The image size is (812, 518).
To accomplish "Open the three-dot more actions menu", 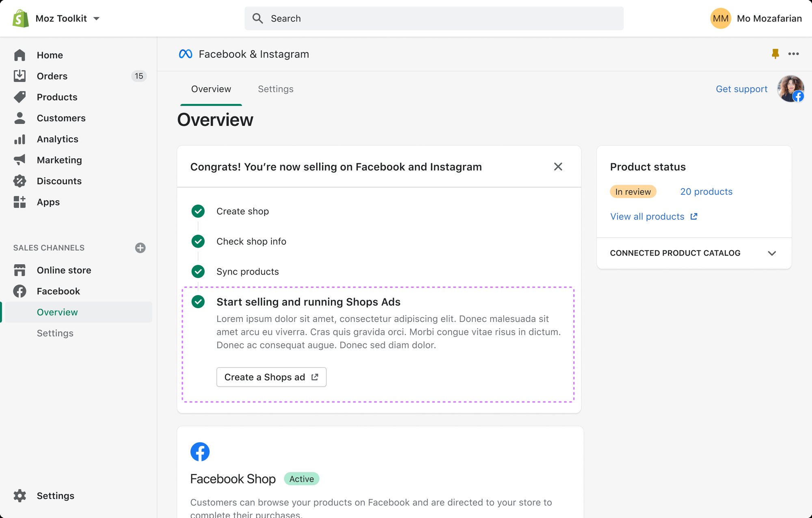I will [x=793, y=54].
